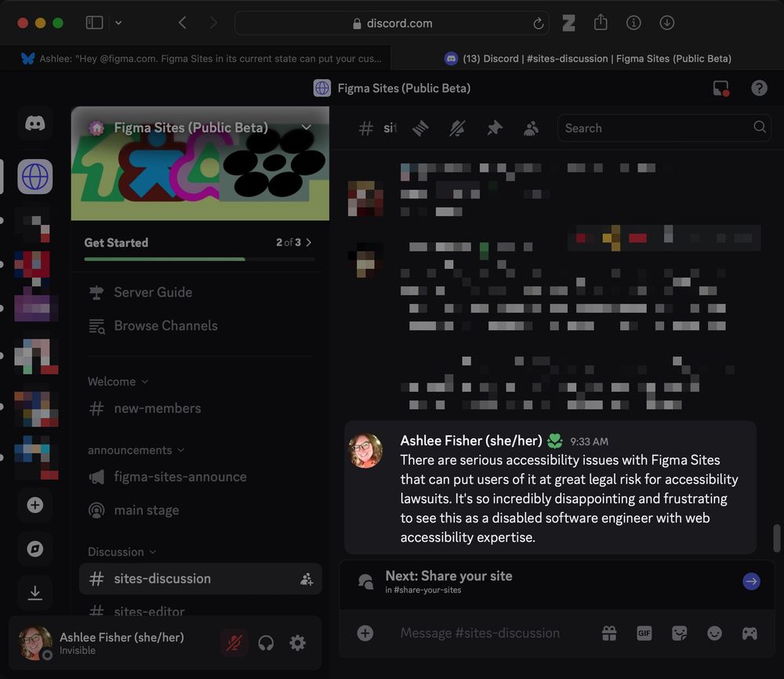Open the emoji picker smiley
784x679 pixels.
(x=714, y=633)
